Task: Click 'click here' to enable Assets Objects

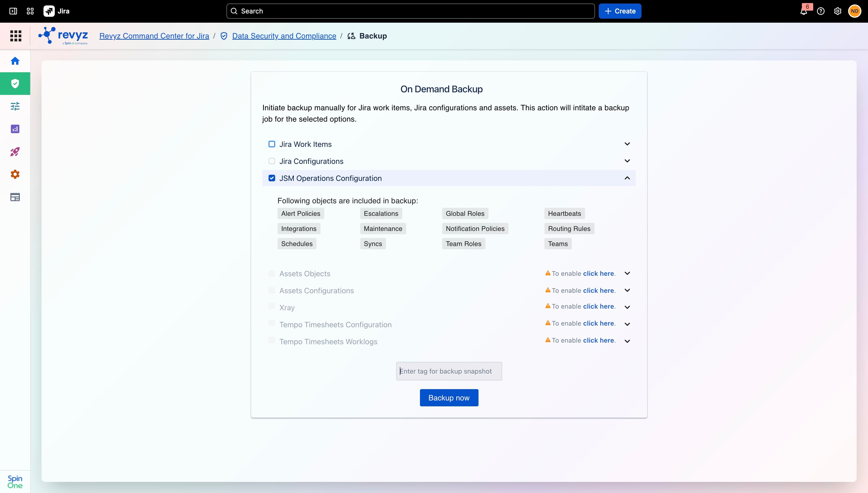Action: pos(599,273)
